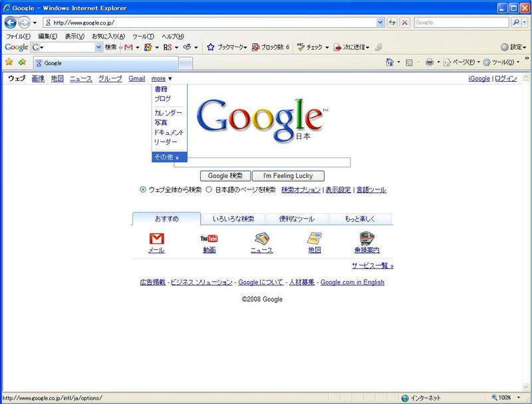The width and height of the screenshot is (532, 404).
Task: Click the Google logo in the toolbar
Action: (17, 47)
